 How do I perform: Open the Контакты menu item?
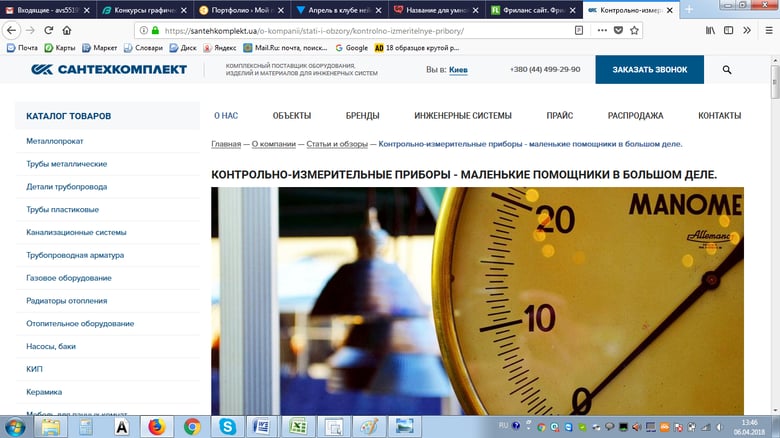point(719,115)
